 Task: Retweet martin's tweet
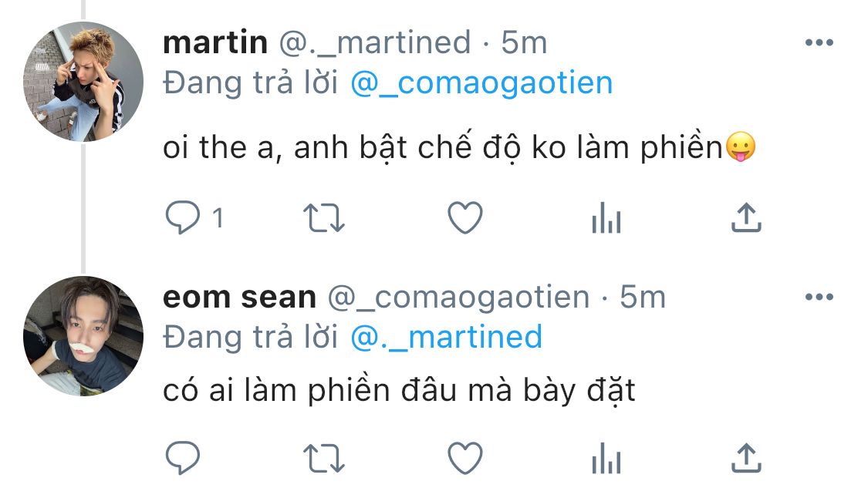tap(324, 218)
